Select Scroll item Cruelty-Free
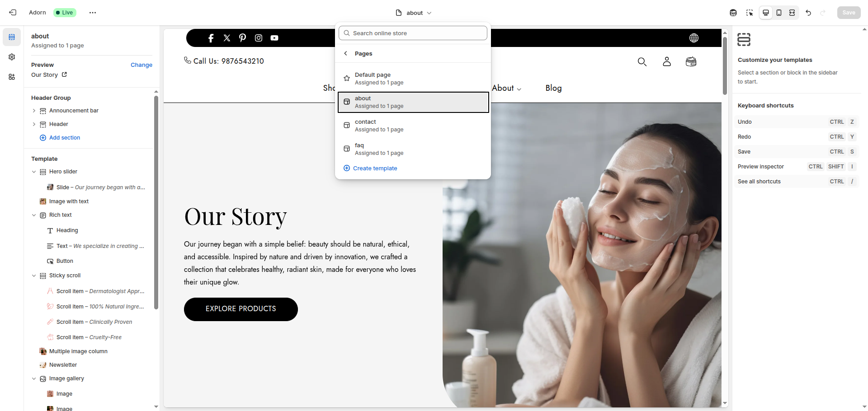The height and width of the screenshot is (411, 868). click(88, 337)
